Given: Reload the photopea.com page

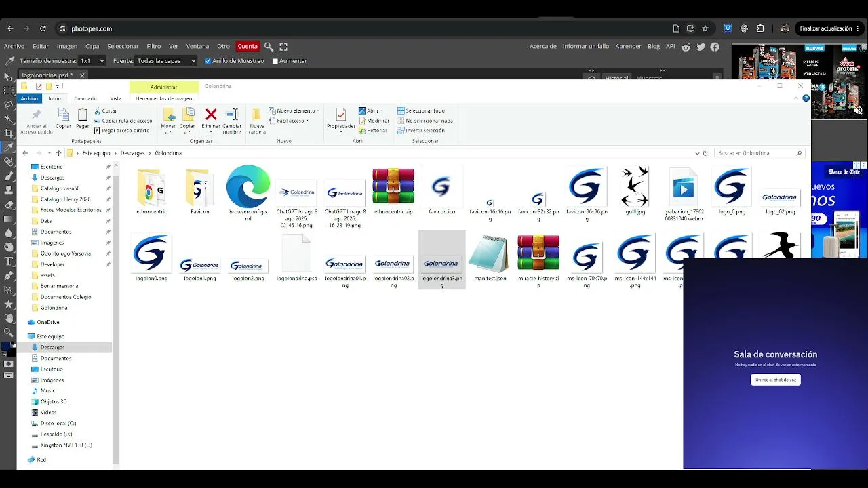Looking at the screenshot, I should [x=43, y=28].
